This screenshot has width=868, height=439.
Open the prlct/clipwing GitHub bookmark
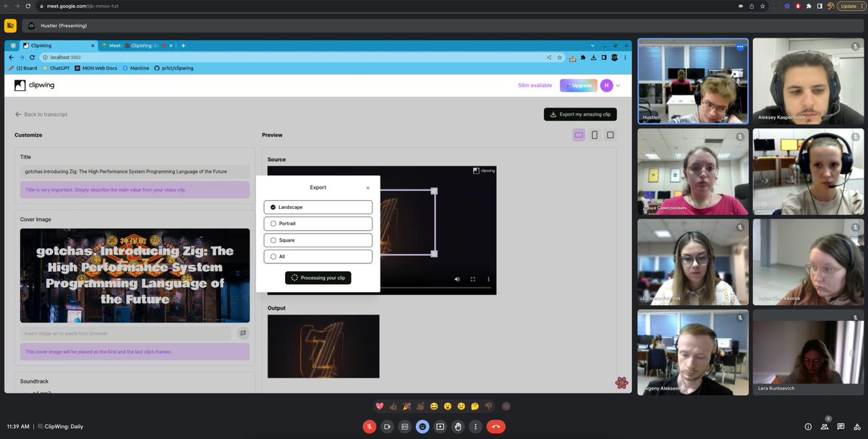pyautogui.click(x=174, y=68)
